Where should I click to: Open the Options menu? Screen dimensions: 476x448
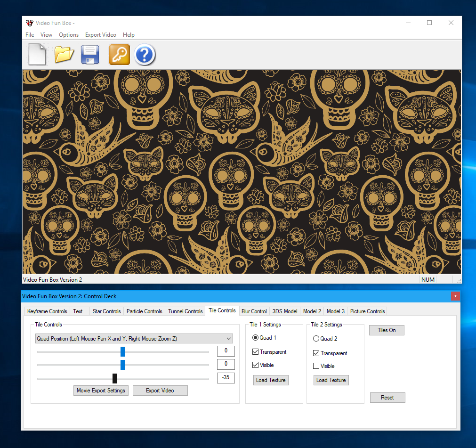point(69,35)
